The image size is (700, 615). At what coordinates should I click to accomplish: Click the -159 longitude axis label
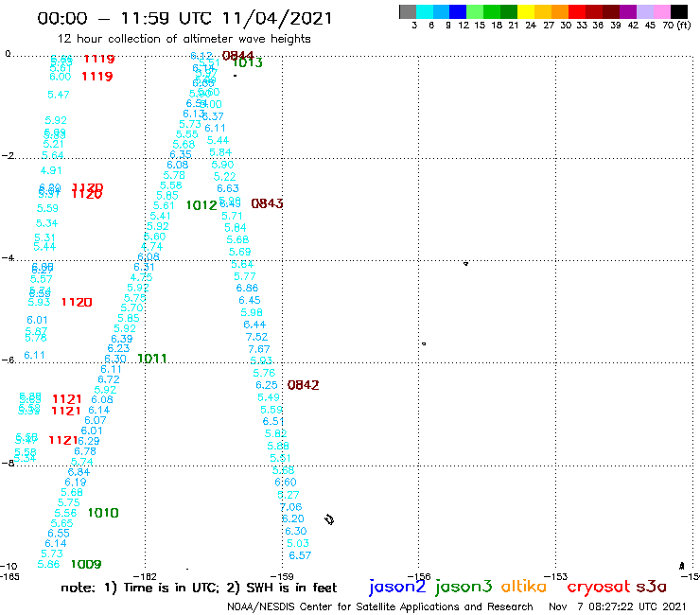coord(282,576)
